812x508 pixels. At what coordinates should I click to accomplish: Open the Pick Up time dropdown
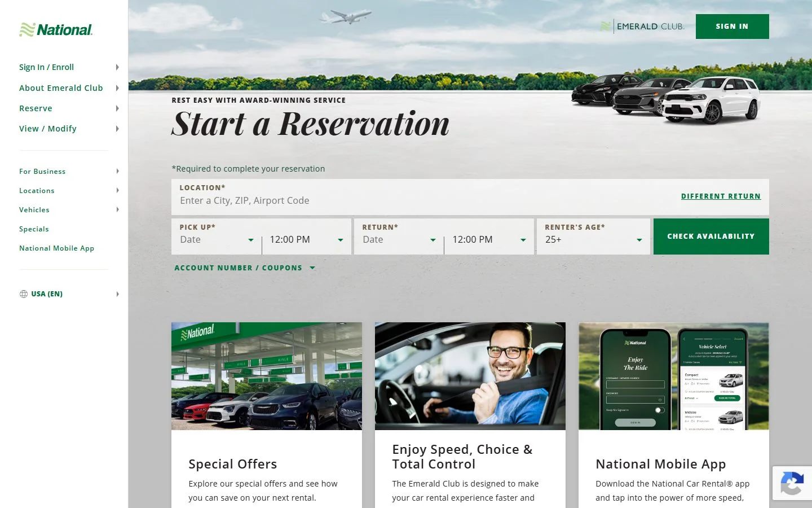tap(307, 240)
